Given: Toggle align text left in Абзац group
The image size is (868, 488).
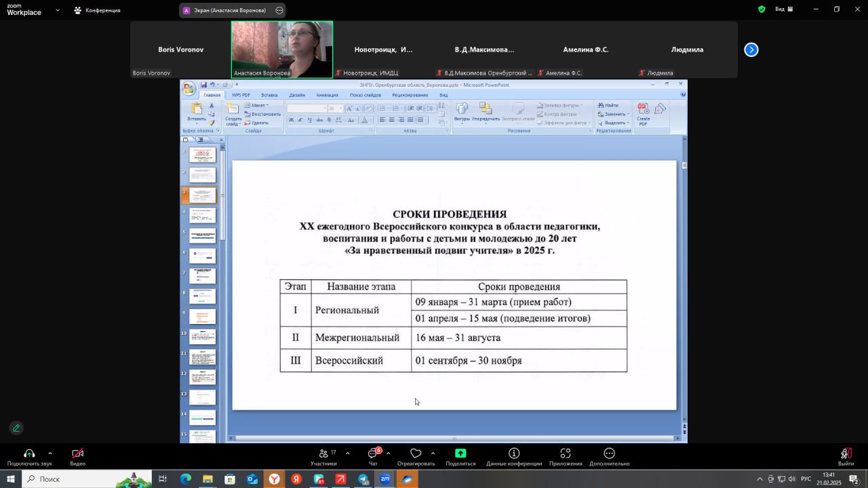Looking at the screenshot, I should pos(382,120).
